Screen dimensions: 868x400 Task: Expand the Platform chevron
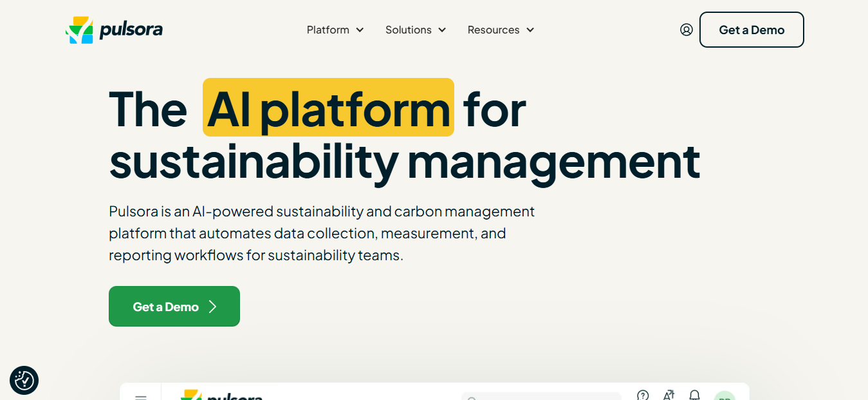tap(360, 30)
